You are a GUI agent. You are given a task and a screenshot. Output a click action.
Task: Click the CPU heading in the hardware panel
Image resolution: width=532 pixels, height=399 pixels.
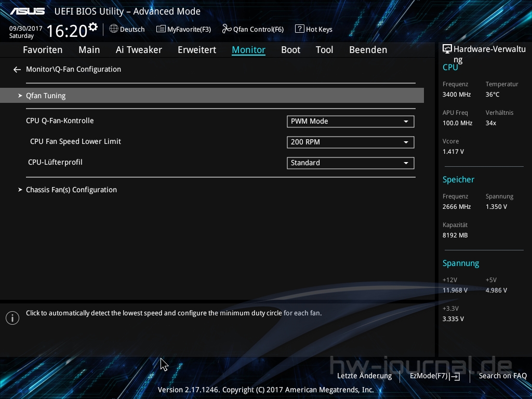point(450,67)
